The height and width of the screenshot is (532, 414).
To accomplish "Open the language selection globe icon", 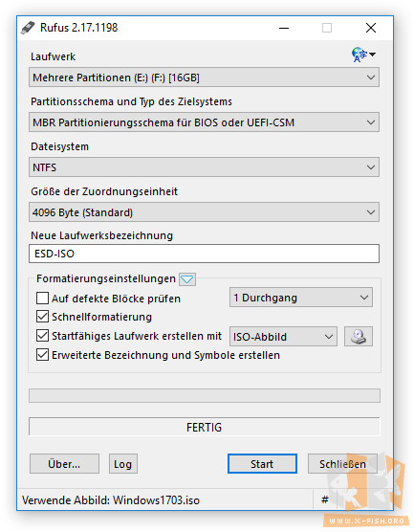I will pyautogui.click(x=363, y=55).
